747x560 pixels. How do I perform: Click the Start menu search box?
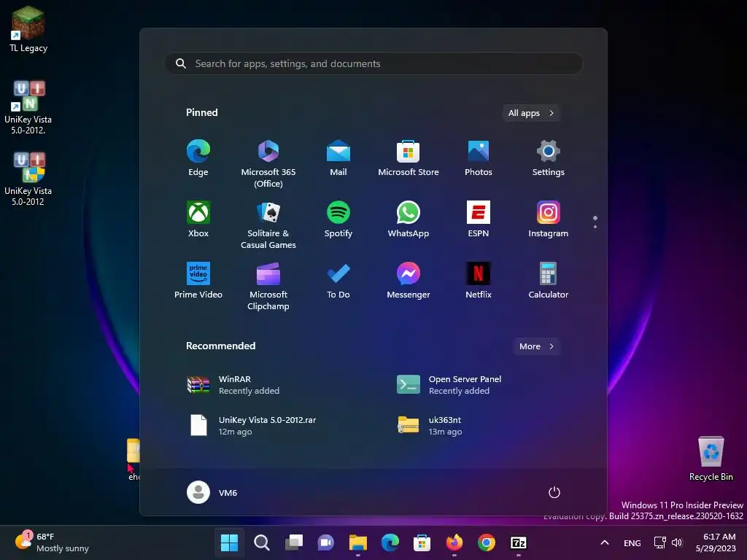[x=373, y=63]
